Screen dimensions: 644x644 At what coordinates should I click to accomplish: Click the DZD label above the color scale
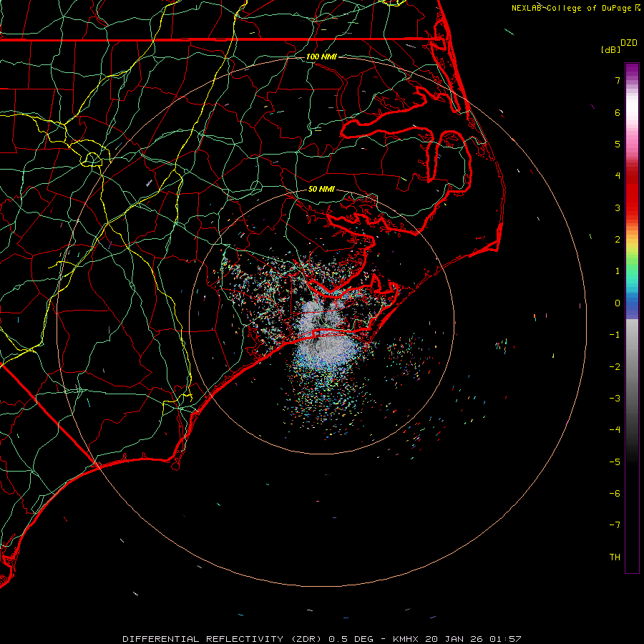(x=629, y=43)
